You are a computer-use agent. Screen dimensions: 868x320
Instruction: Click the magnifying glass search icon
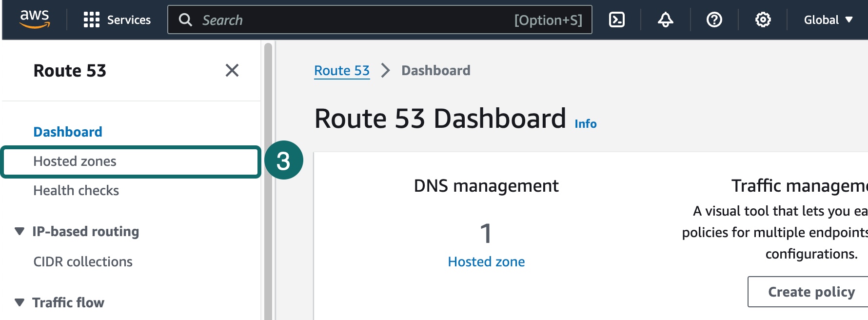coord(185,20)
